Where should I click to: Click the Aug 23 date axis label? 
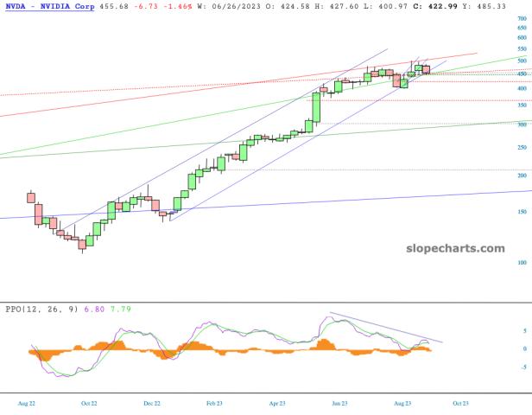click(402, 404)
